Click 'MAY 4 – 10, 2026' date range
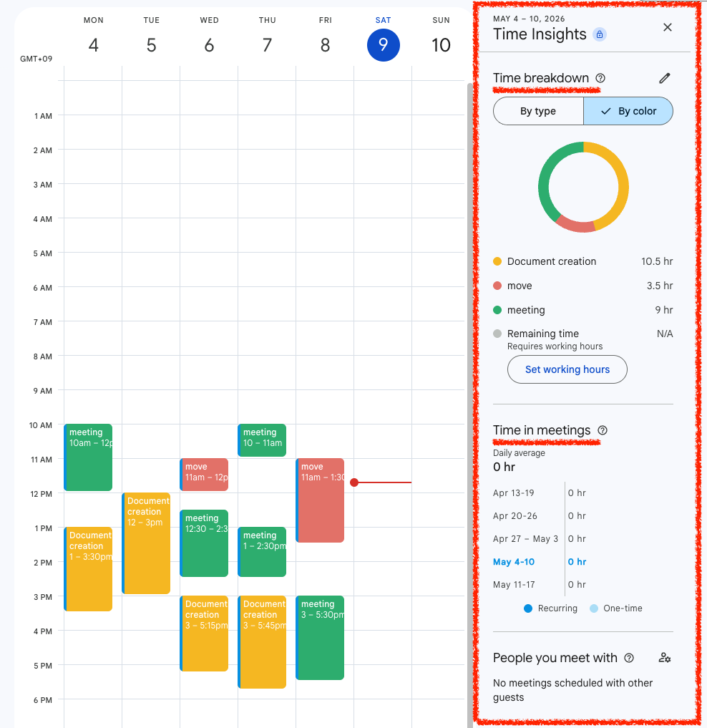The image size is (707, 728). pos(529,19)
